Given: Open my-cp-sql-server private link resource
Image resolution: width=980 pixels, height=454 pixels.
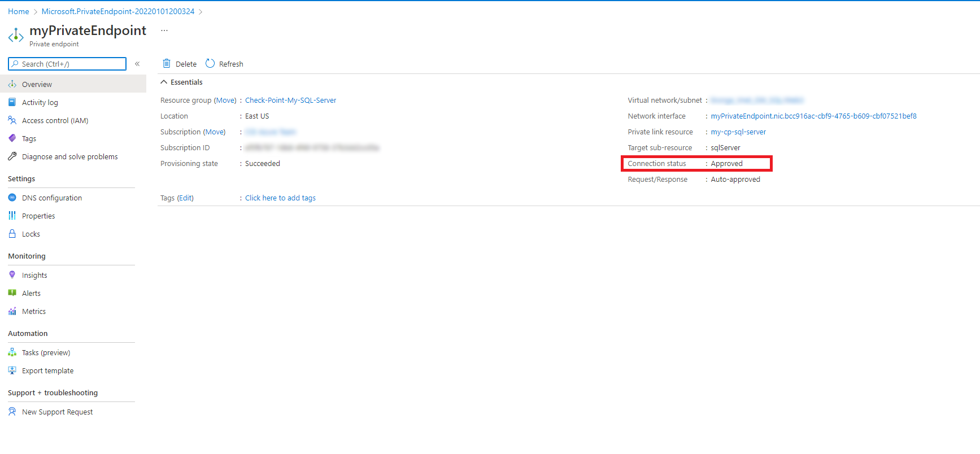Looking at the screenshot, I should coord(738,132).
